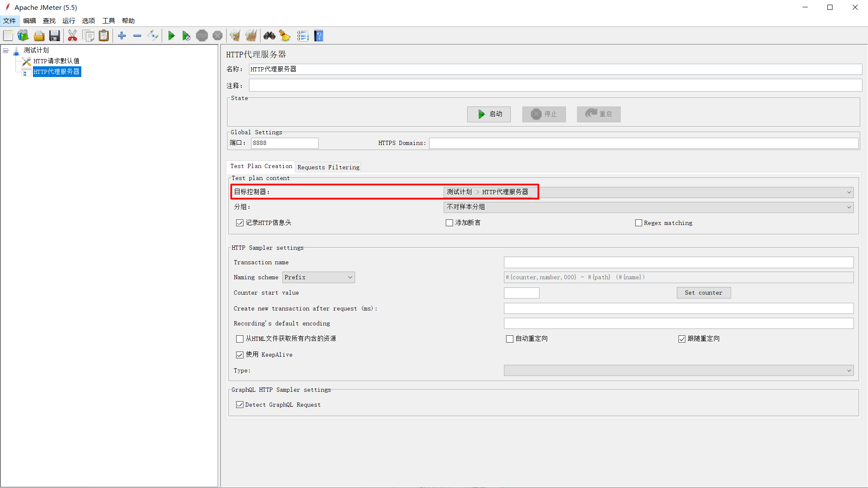Click the Clear All double broom icon
Viewport: 868px width, 488px height.
pos(251,36)
